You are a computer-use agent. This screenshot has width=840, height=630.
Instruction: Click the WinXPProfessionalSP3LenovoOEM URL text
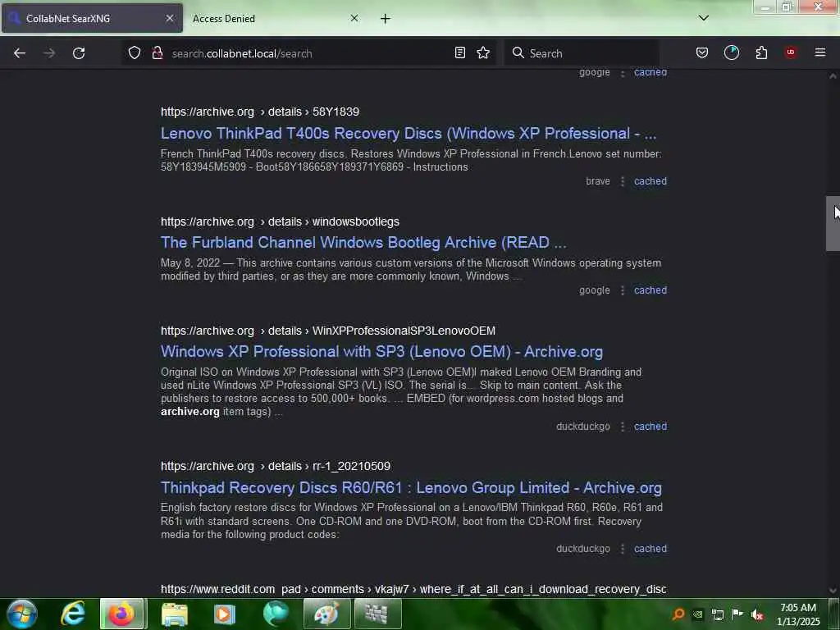tap(328, 331)
